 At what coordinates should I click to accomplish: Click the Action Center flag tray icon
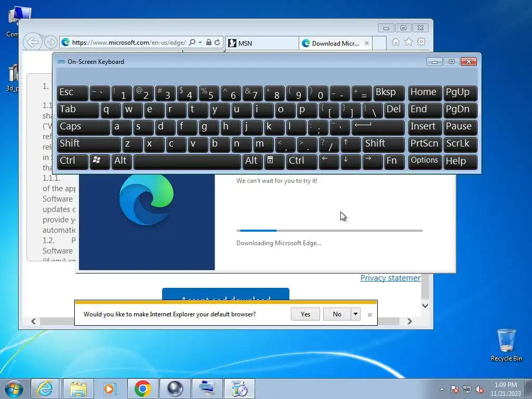pos(455,390)
